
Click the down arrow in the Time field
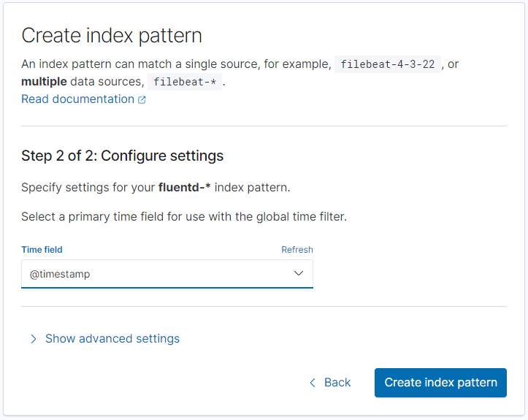(x=299, y=273)
